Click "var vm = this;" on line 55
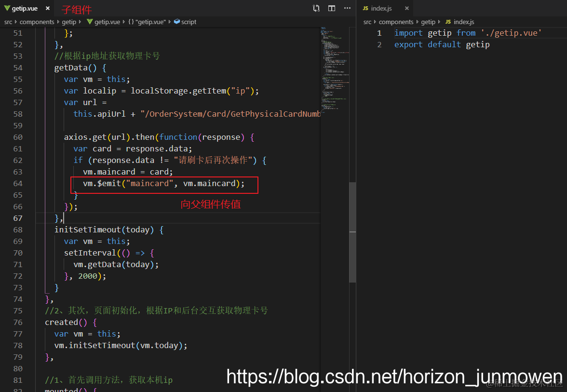The height and width of the screenshot is (392, 567). (97, 79)
